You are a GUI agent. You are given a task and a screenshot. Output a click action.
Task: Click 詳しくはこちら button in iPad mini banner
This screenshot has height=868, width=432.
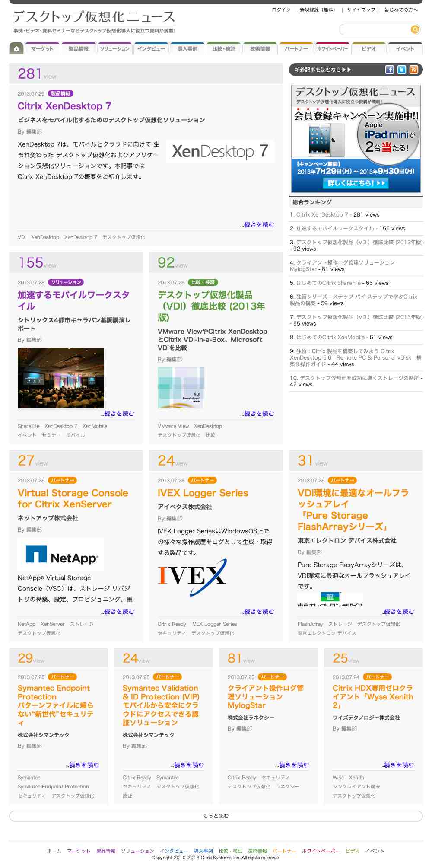[356, 183]
